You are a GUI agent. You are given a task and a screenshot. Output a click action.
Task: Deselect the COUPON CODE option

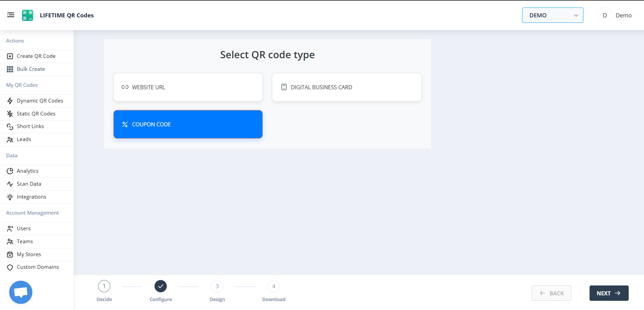pyautogui.click(x=188, y=124)
